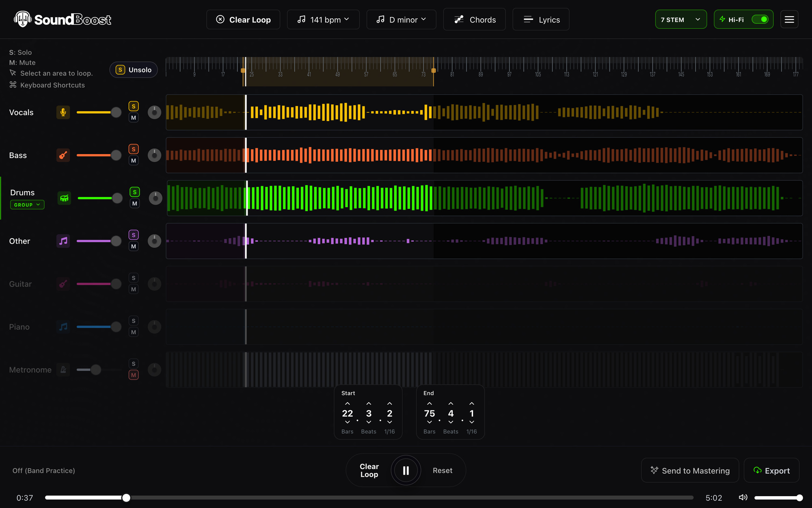This screenshot has width=812, height=508.
Task: Click the Export button
Action: click(772, 471)
